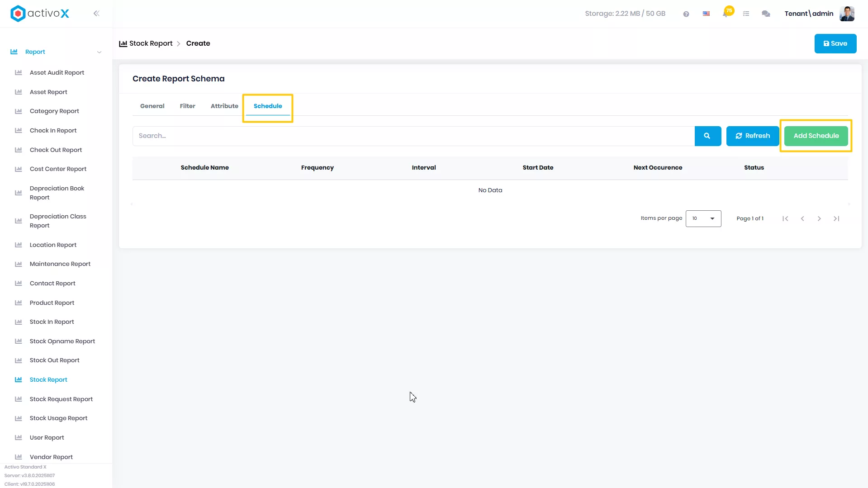Go to previous page of table
Image resolution: width=868 pixels, height=488 pixels.
[x=802, y=219]
